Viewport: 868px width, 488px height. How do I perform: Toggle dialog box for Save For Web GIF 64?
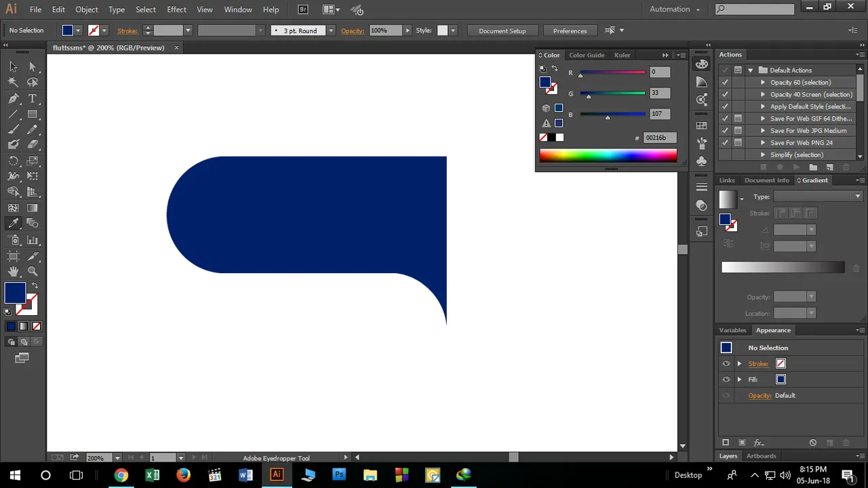[738, 119]
